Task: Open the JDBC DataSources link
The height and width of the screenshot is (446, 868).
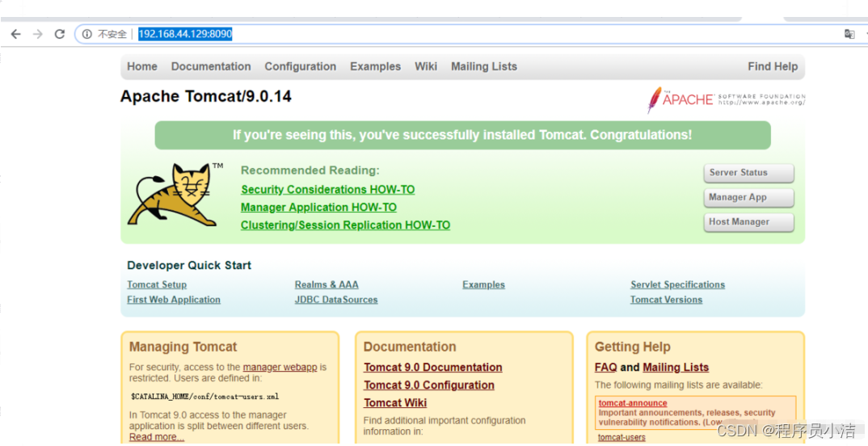Action: tap(336, 300)
